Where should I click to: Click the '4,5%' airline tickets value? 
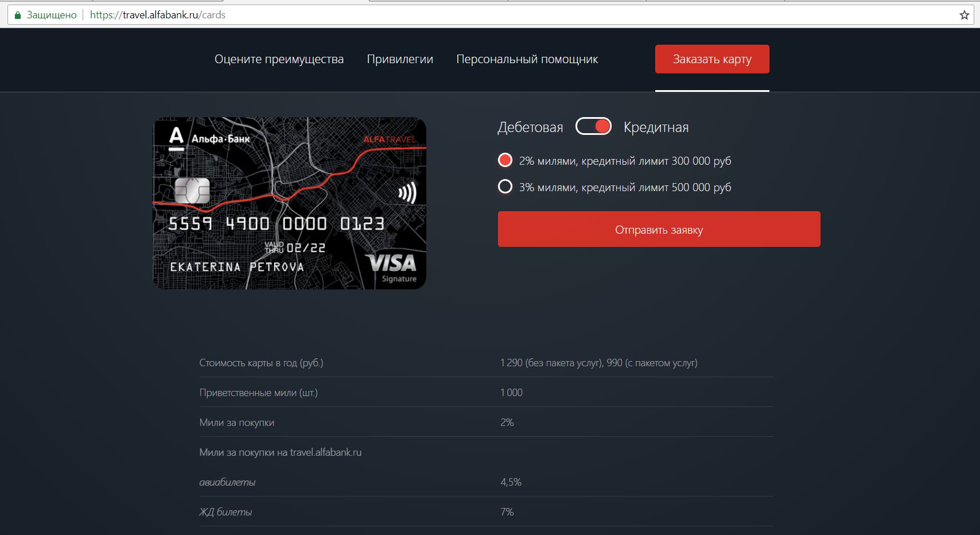click(x=511, y=482)
